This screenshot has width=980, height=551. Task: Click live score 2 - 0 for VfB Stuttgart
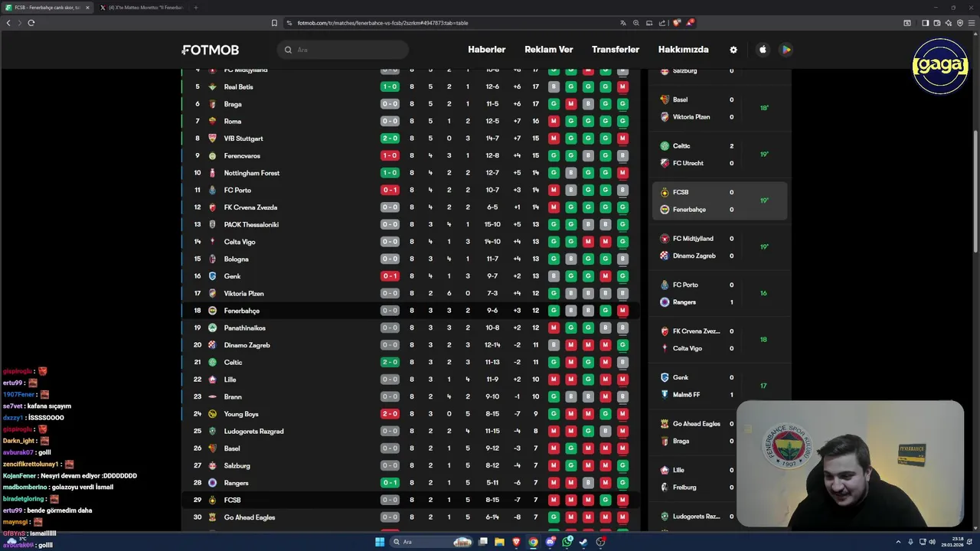(390, 139)
